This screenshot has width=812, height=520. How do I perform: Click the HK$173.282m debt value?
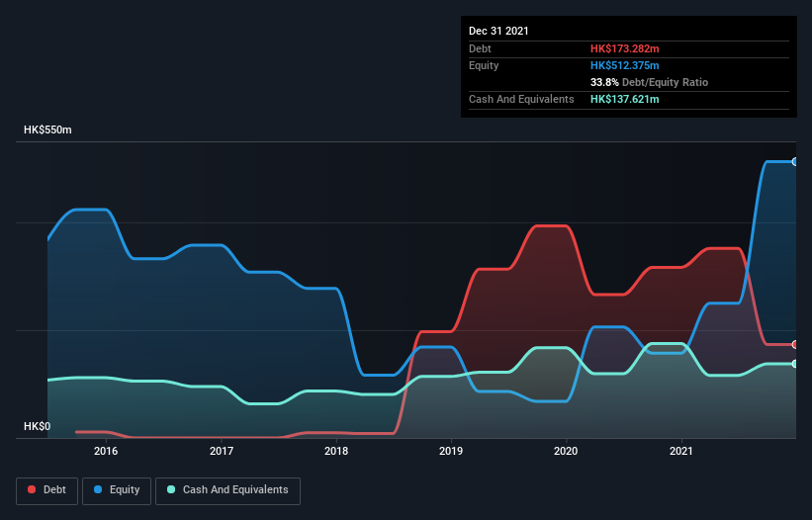click(x=624, y=48)
